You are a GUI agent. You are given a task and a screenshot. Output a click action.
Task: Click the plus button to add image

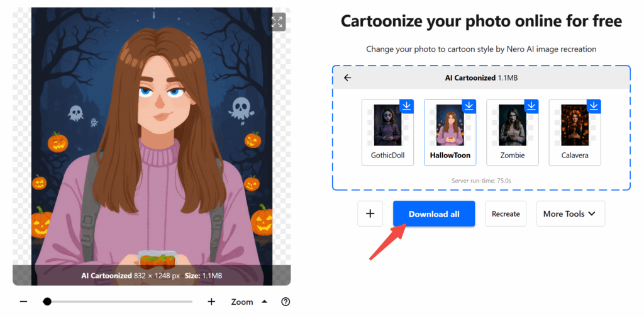[x=370, y=214]
